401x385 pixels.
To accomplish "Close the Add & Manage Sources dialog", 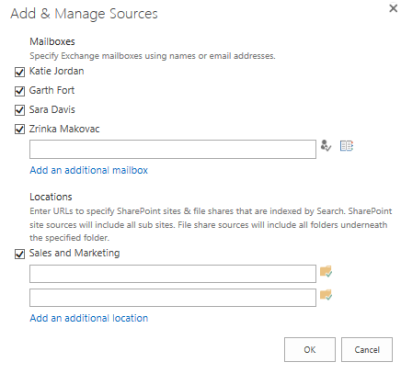I will tap(393, 8).
